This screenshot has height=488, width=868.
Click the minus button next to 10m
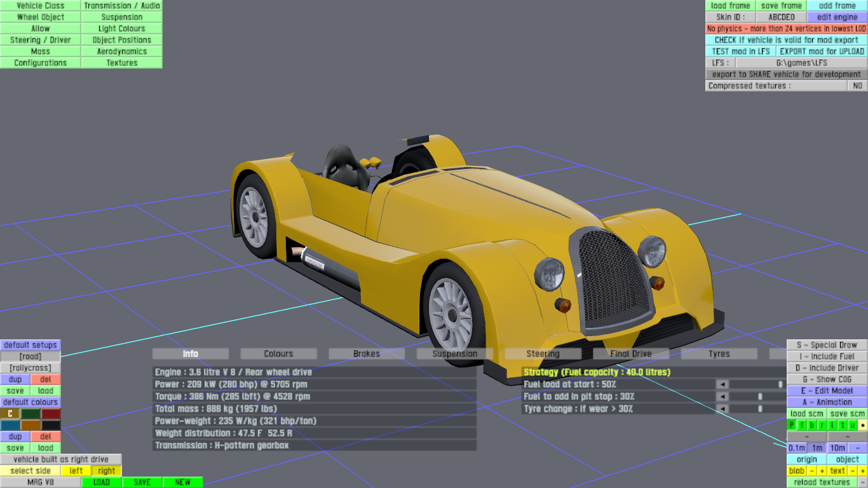pyautogui.click(x=858, y=448)
